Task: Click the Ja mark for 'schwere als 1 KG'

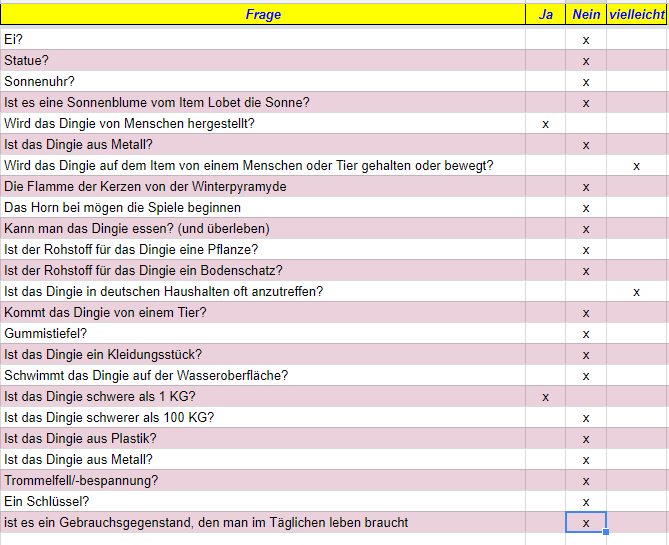Action: coord(545,397)
